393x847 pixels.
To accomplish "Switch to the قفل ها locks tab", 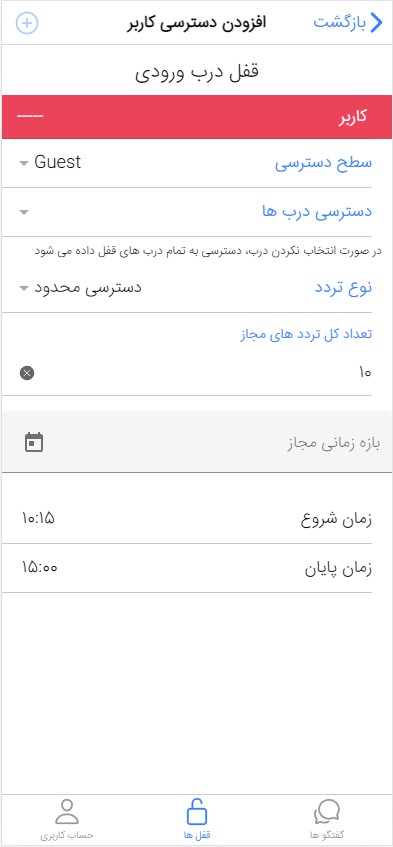I will click(x=196, y=819).
